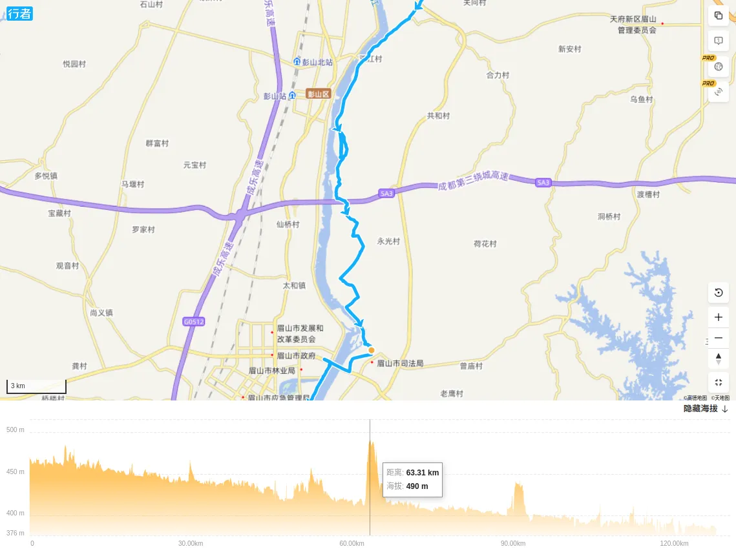Open the 高德地图 attribution link
736x560 pixels.
[695, 398]
